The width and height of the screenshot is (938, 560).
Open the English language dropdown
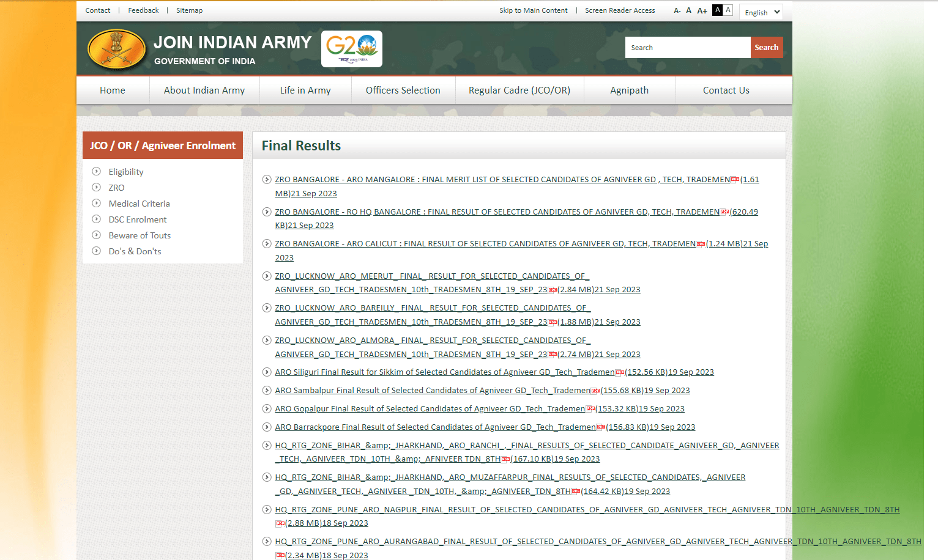(x=761, y=12)
